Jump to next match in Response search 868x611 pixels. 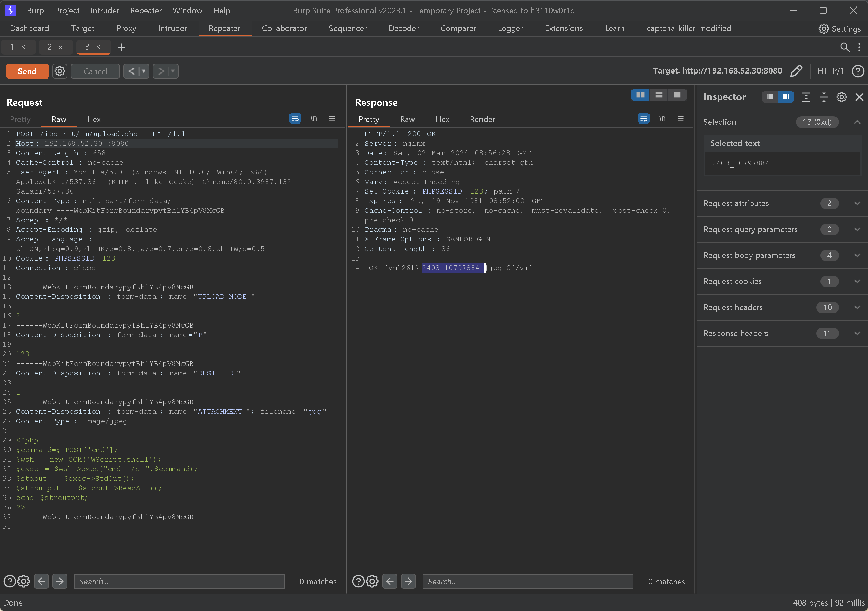point(408,581)
